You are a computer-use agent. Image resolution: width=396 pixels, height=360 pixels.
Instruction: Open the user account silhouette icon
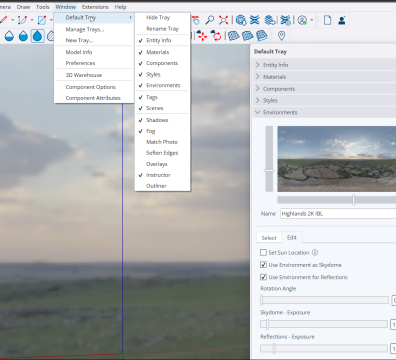coord(341,20)
